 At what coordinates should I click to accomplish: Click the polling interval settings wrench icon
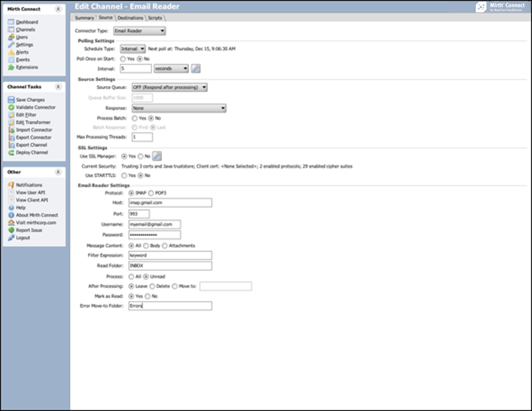[195, 69]
